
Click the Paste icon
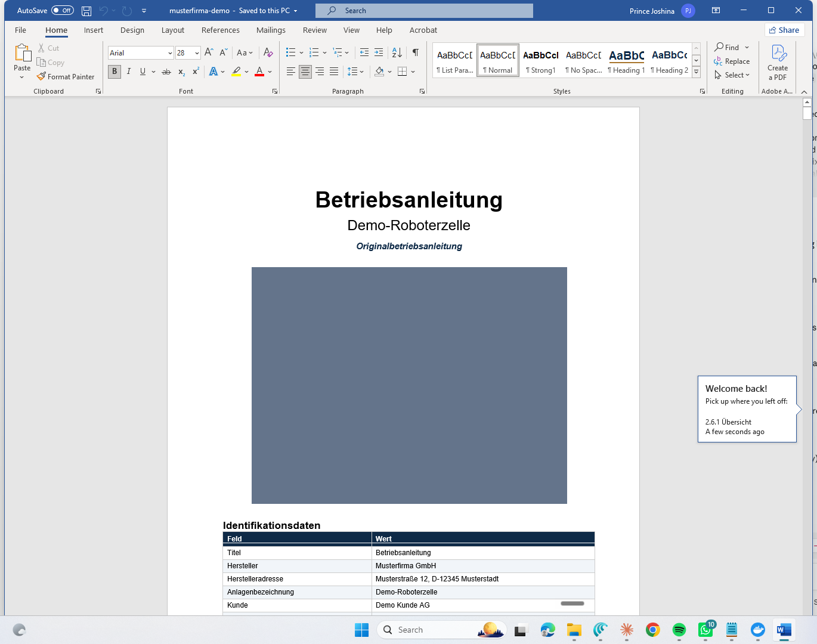tap(22, 53)
